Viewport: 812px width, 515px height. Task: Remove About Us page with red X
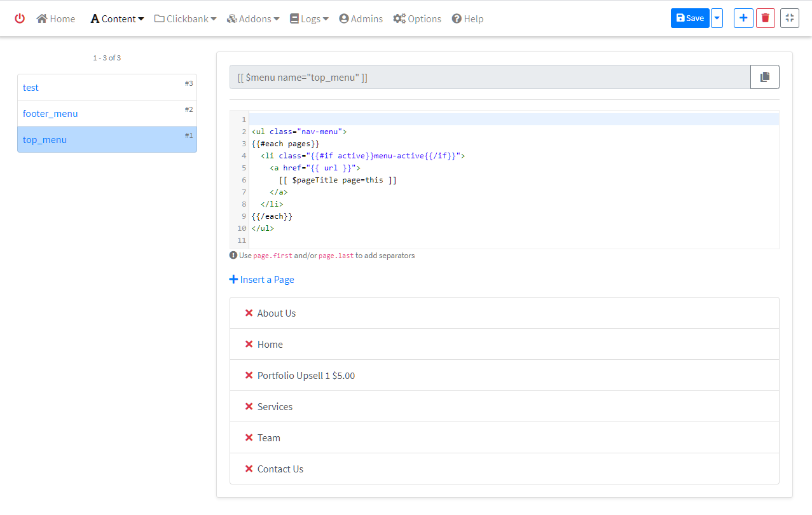click(x=249, y=313)
